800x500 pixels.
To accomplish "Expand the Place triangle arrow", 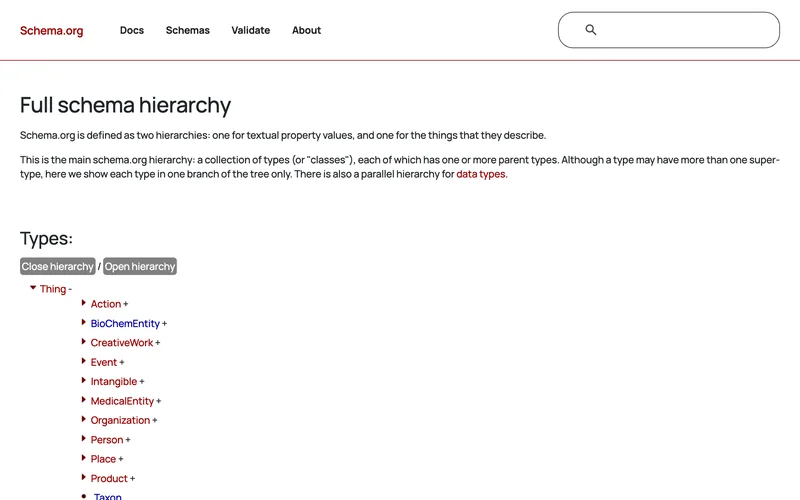I will tap(84, 458).
